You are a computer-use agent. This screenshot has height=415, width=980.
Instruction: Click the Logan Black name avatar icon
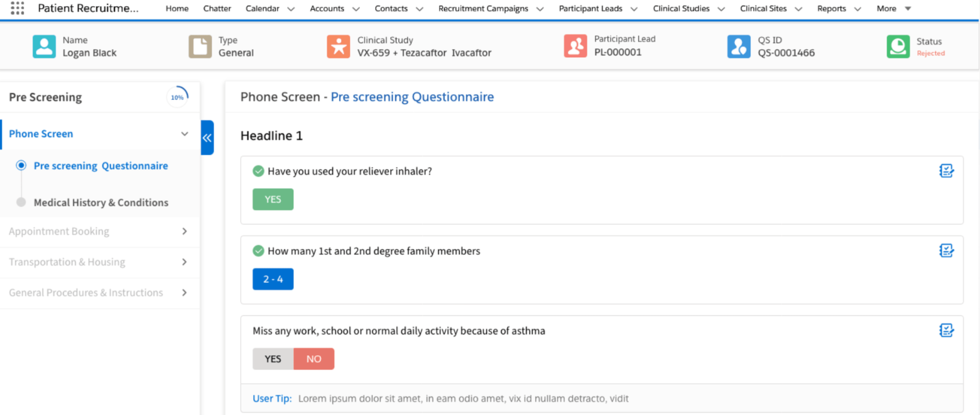tap(44, 47)
